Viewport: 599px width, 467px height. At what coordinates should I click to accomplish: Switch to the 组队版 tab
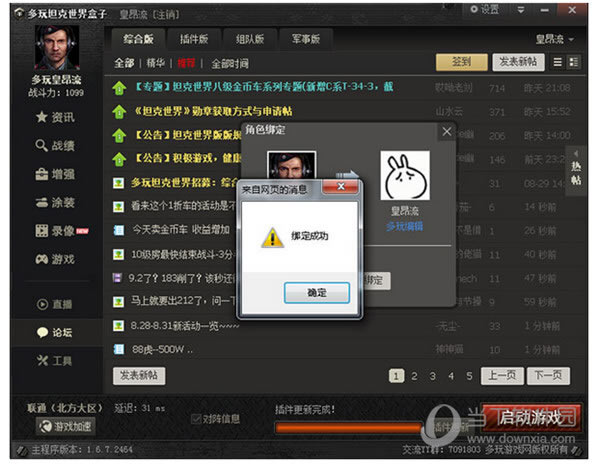(x=250, y=39)
